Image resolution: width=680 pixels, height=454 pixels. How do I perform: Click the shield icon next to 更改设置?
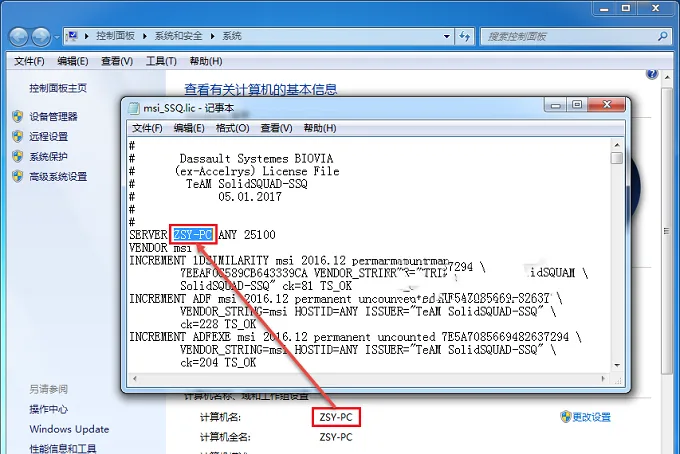[x=566, y=417]
